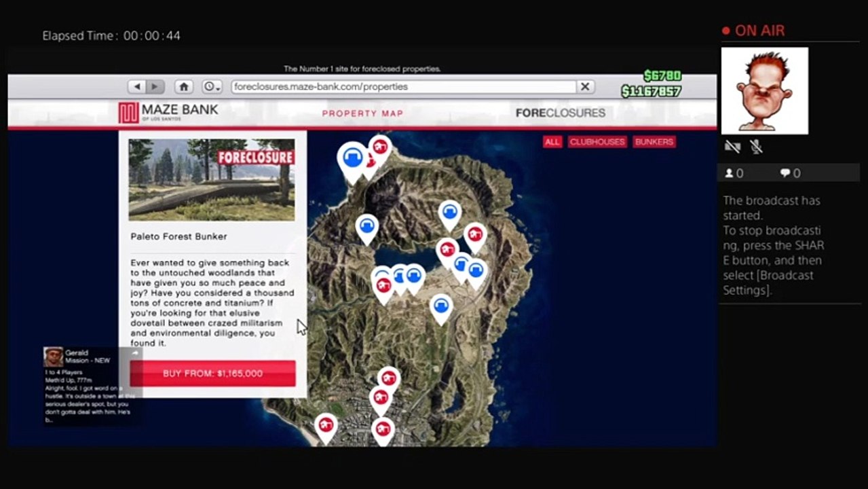The height and width of the screenshot is (489, 868).
Task: Click the 'Paleto Forest Bunker' title text
Action: pyautogui.click(x=179, y=236)
